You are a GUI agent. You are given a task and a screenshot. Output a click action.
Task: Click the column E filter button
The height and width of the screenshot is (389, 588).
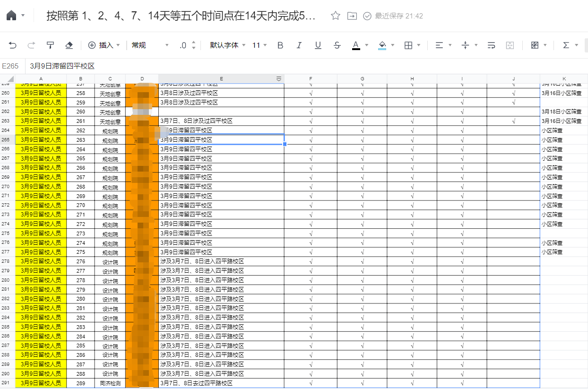[x=279, y=78]
